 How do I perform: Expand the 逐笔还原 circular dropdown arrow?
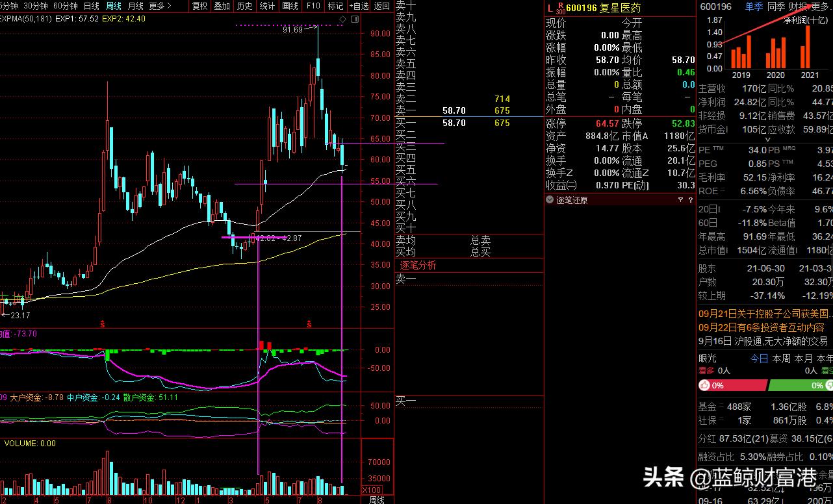550,200
